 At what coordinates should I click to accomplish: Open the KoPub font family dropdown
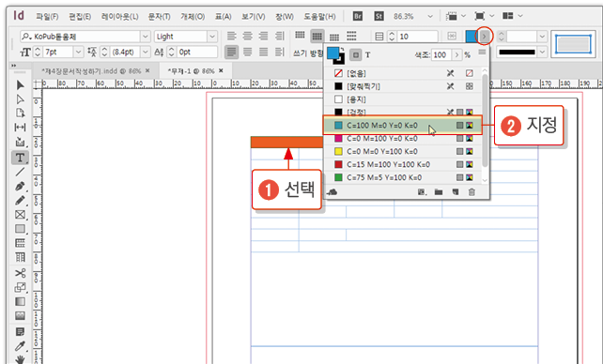pos(146,37)
